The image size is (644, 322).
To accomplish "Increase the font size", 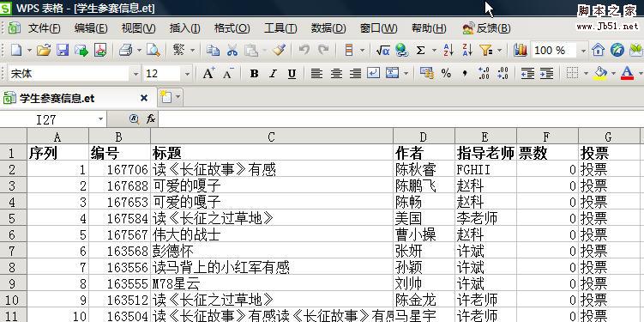I will (x=208, y=74).
